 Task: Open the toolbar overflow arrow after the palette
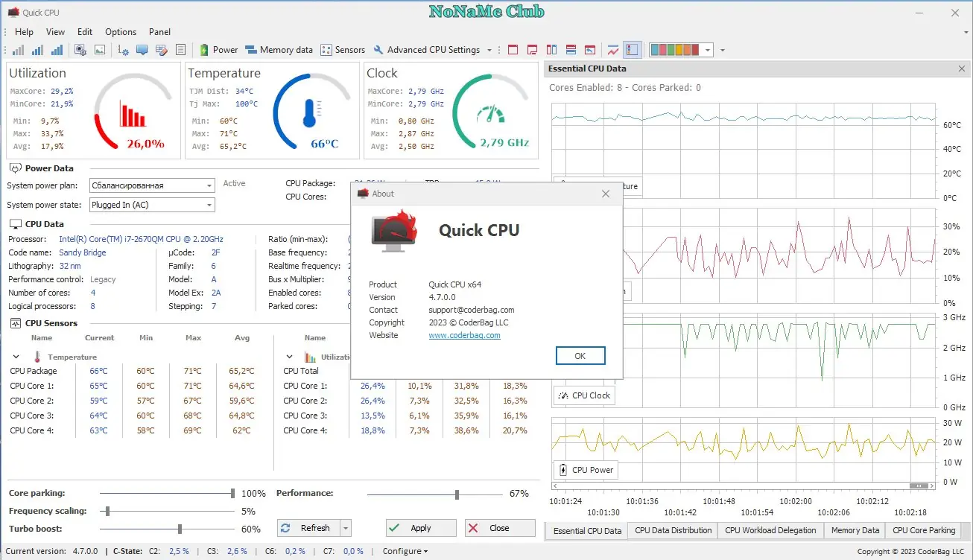pyautogui.click(x=723, y=50)
